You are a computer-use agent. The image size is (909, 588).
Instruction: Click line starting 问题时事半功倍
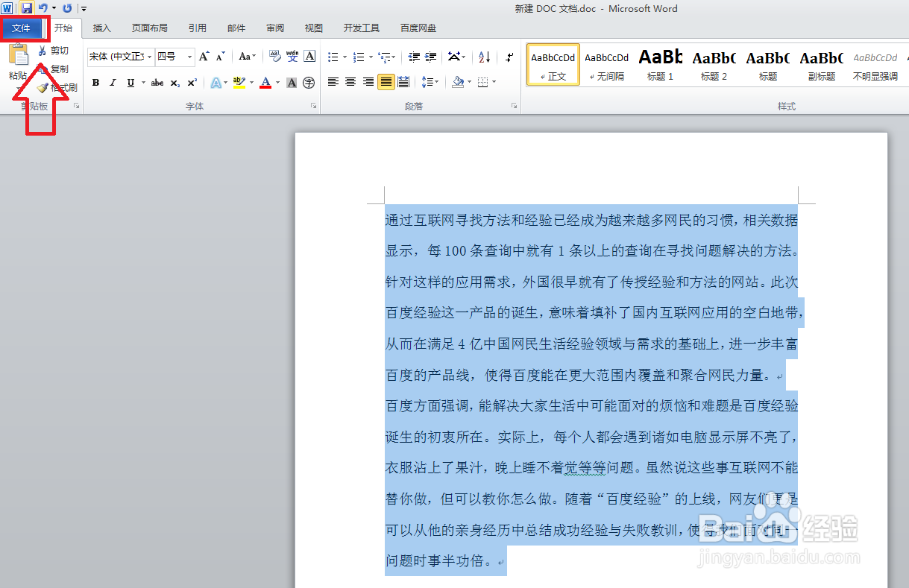[x=446, y=560]
